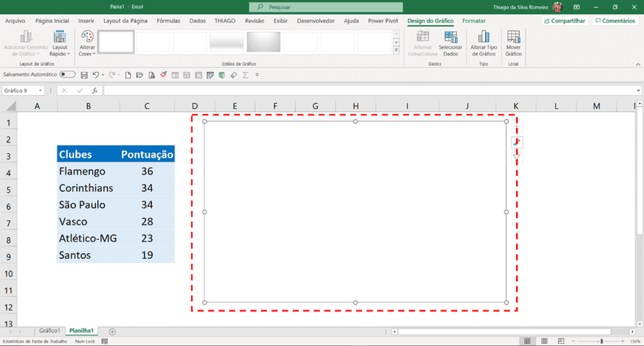
Task: Select the Planilha1 sheet tab
Action: [81, 331]
